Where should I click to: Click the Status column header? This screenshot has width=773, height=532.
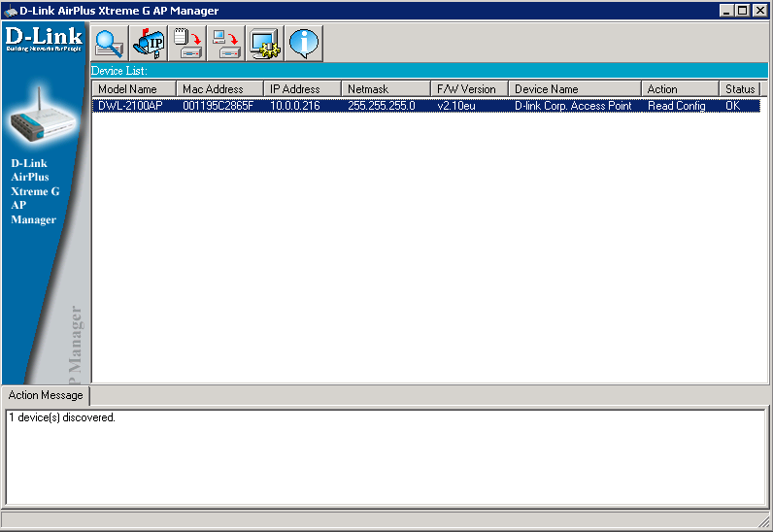point(739,89)
